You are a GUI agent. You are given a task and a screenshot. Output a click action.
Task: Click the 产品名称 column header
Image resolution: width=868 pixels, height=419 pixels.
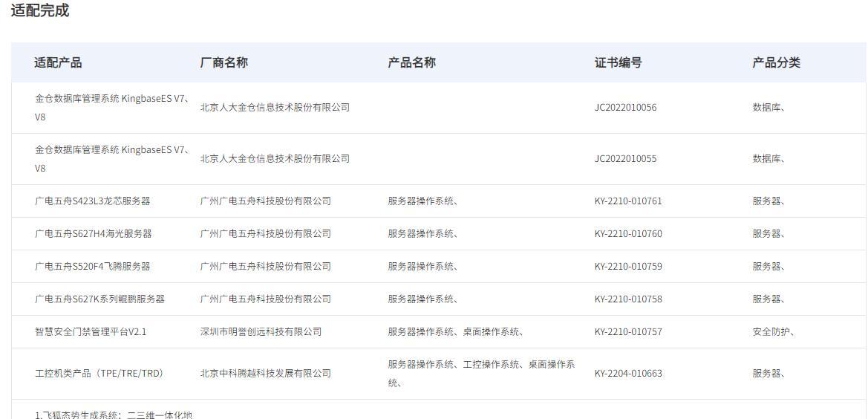[x=411, y=62]
